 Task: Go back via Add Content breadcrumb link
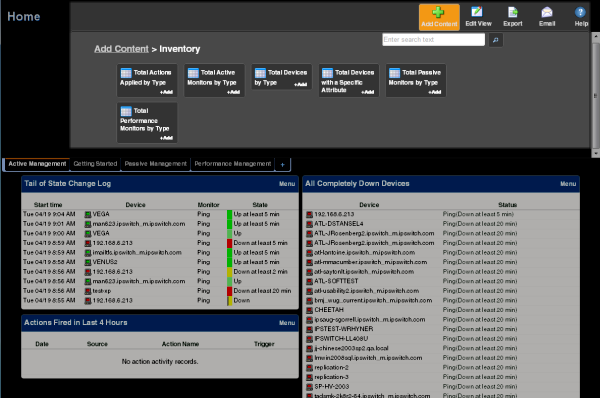[x=121, y=49]
